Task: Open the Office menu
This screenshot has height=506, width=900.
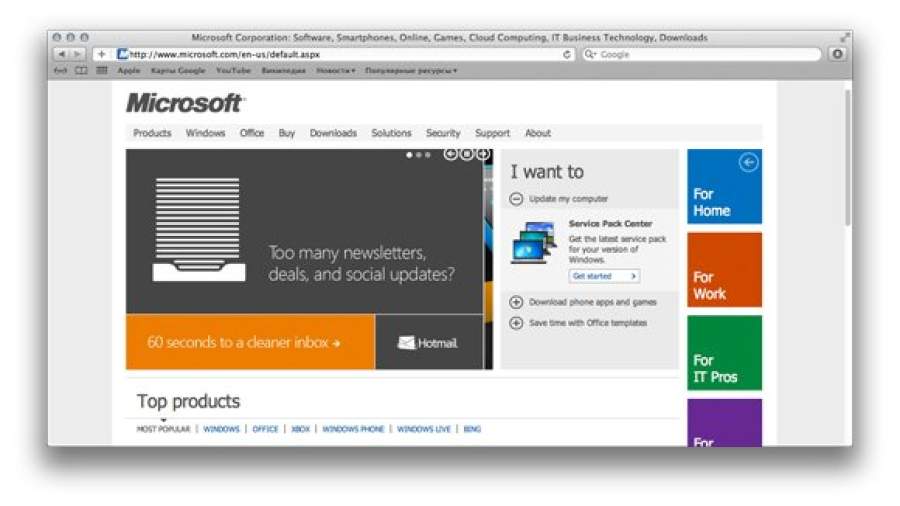Action: [252, 133]
